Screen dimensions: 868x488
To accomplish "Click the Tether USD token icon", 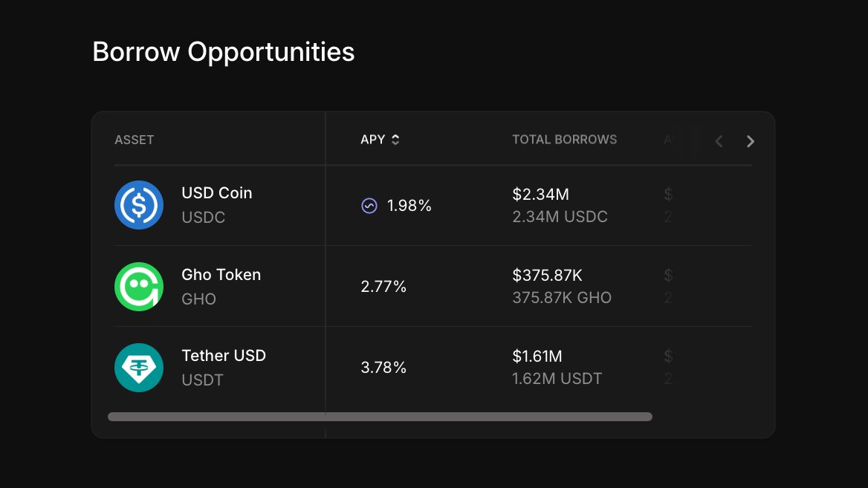I will (x=139, y=368).
